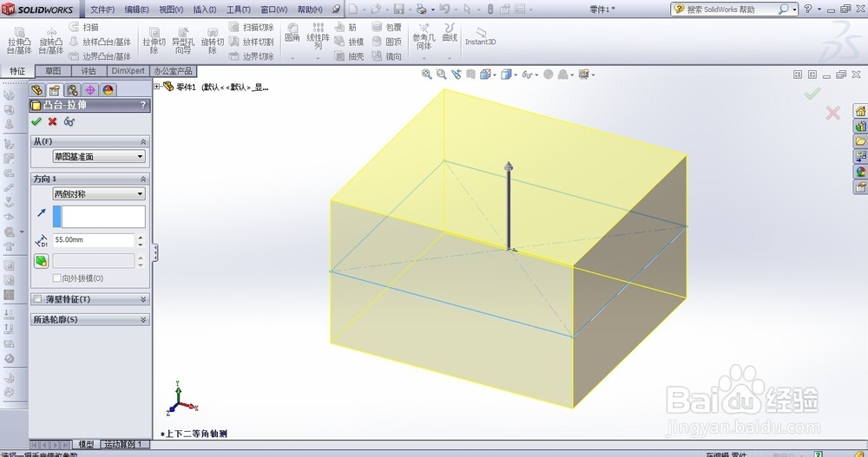Select the 包覆 wrap tool
This screenshot has width=868, height=457.
pyautogui.click(x=386, y=27)
